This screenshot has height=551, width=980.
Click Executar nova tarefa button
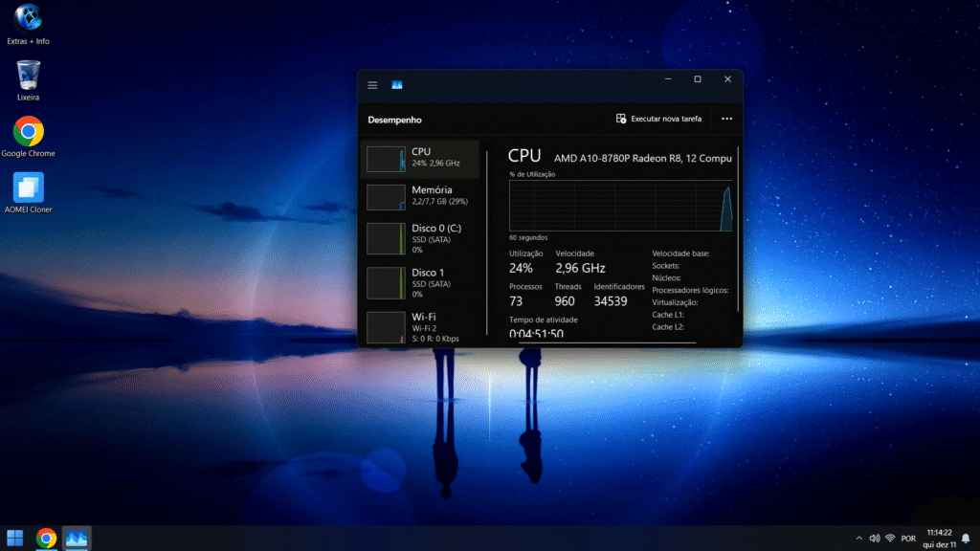[x=659, y=119]
